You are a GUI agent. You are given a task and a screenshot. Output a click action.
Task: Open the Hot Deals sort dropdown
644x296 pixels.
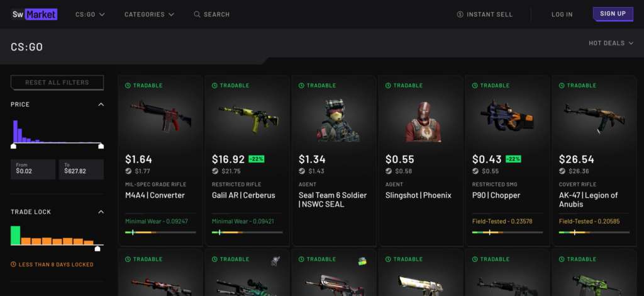(610, 43)
